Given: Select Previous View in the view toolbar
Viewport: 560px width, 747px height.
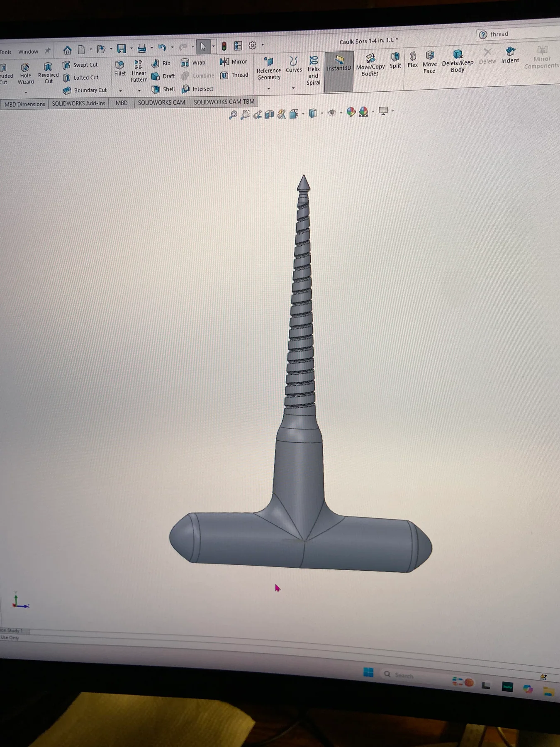Looking at the screenshot, I should point(257,115).
